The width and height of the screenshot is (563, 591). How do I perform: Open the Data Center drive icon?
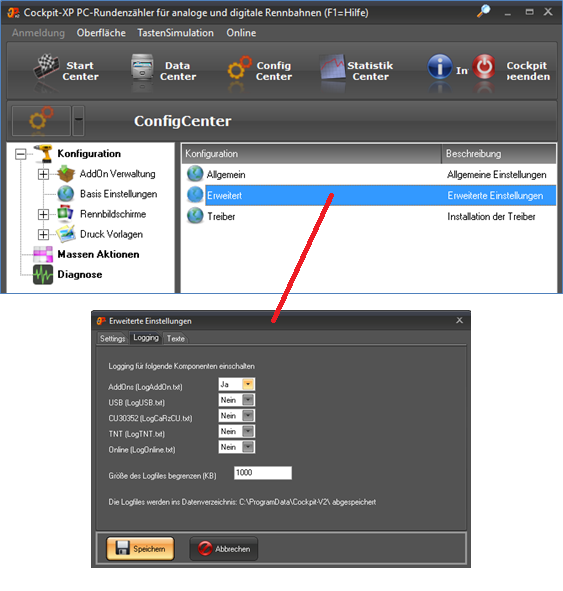click(142, 66)
